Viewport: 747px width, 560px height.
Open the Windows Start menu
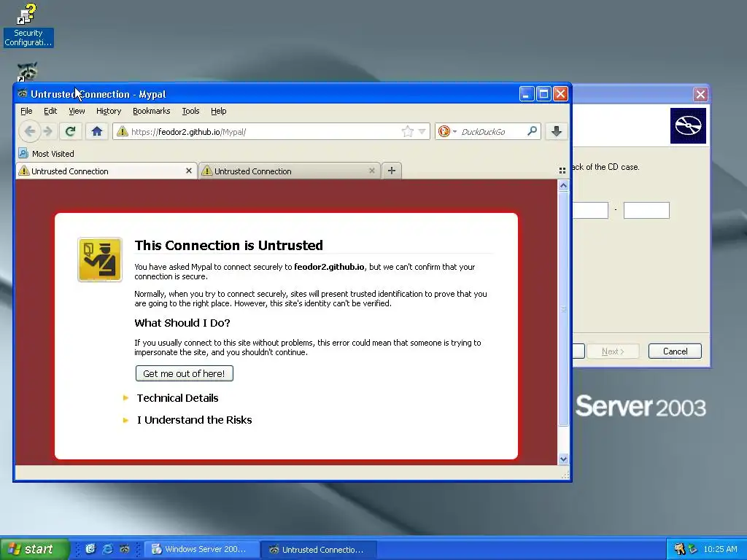[34, 549]
